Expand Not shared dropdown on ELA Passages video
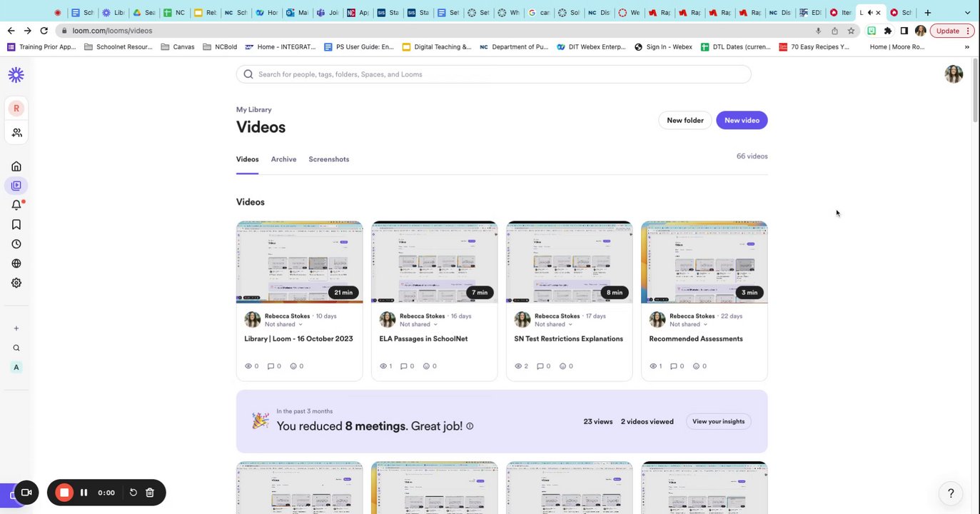Viewport: 980px width, 514px height. point(418,324)
